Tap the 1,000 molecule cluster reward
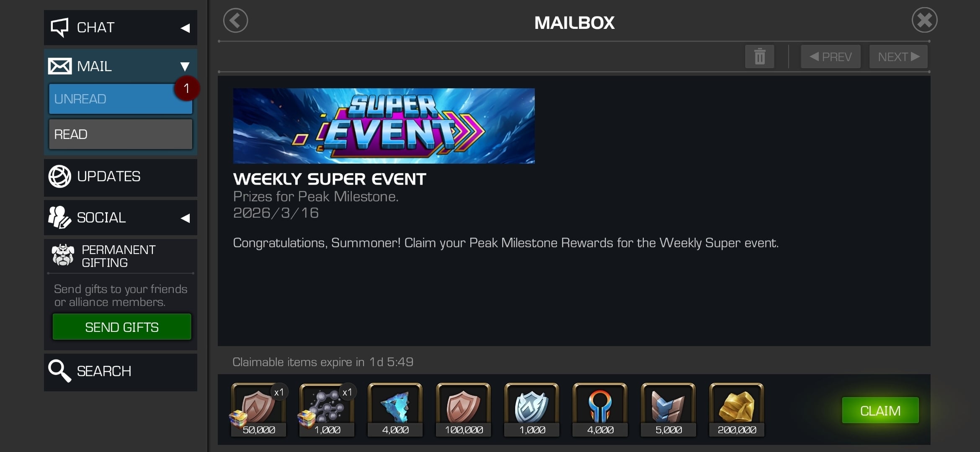This screenshot has height=452, width=980. (327, 410)
